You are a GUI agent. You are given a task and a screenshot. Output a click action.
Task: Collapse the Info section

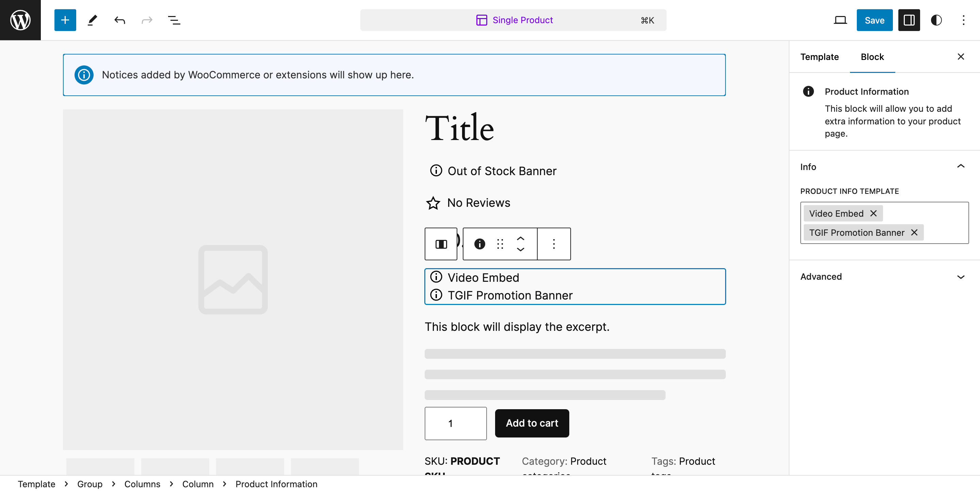point(961,166)
